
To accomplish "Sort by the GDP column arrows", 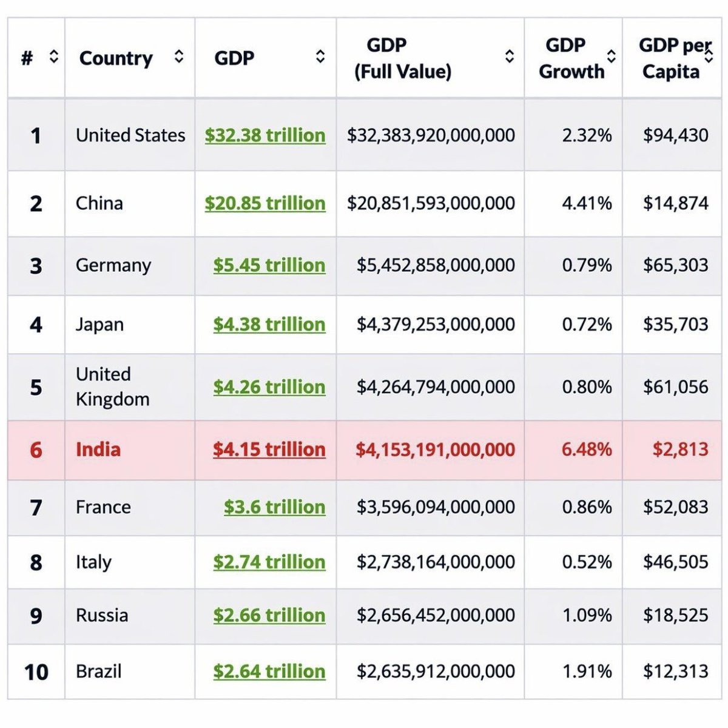I will [320, 57].
